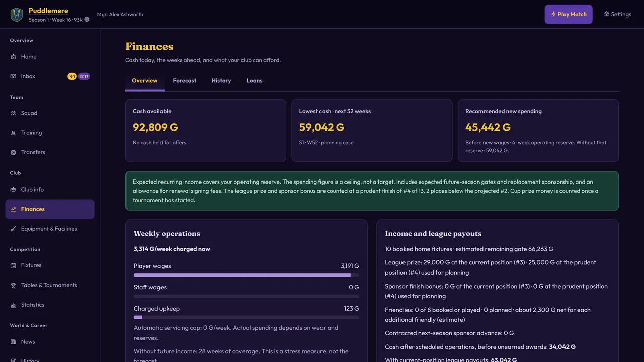
Task: Open Statistics from the sidebar
Action: point(50,305)
